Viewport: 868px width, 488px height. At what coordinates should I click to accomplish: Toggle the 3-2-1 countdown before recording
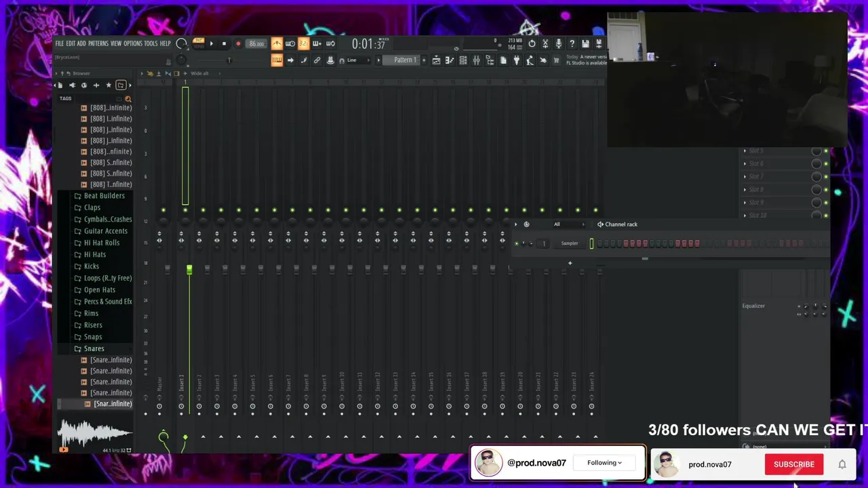303,43
